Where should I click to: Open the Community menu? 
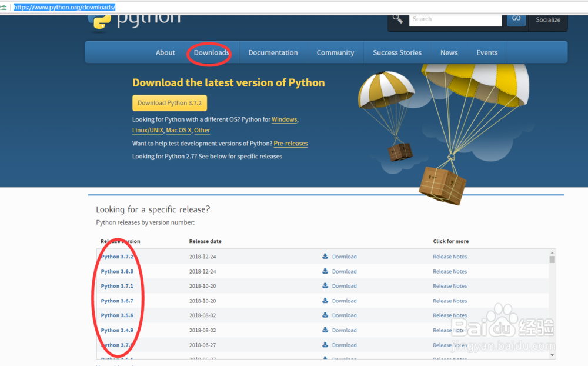335,52
